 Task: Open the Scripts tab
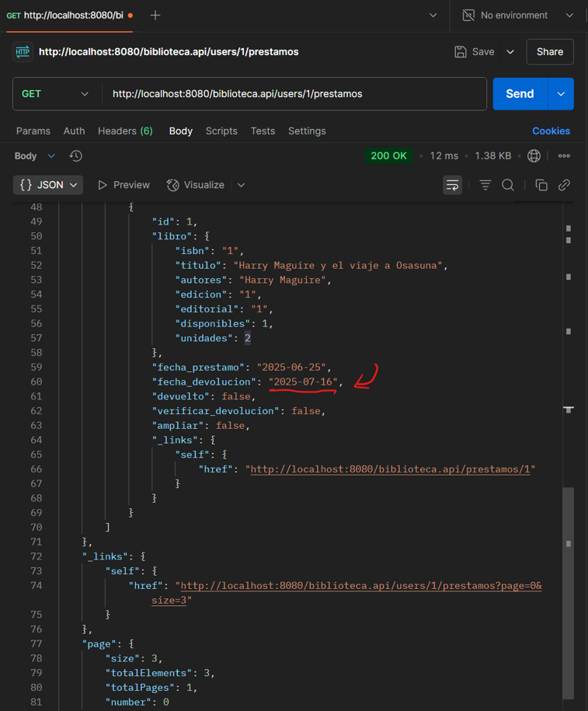(x=221, y=131)
